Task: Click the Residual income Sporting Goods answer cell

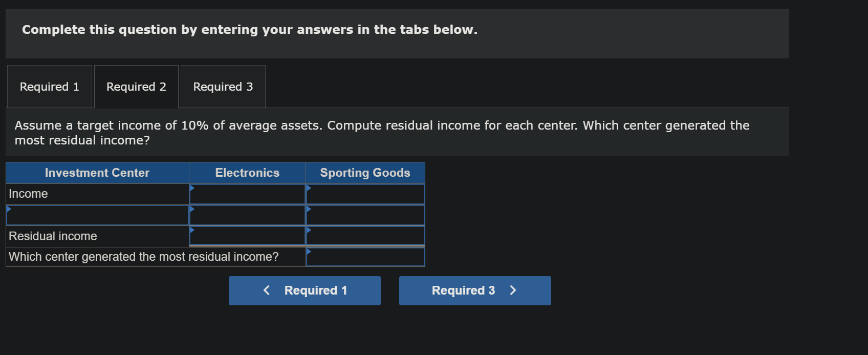Action: point(365,236)
